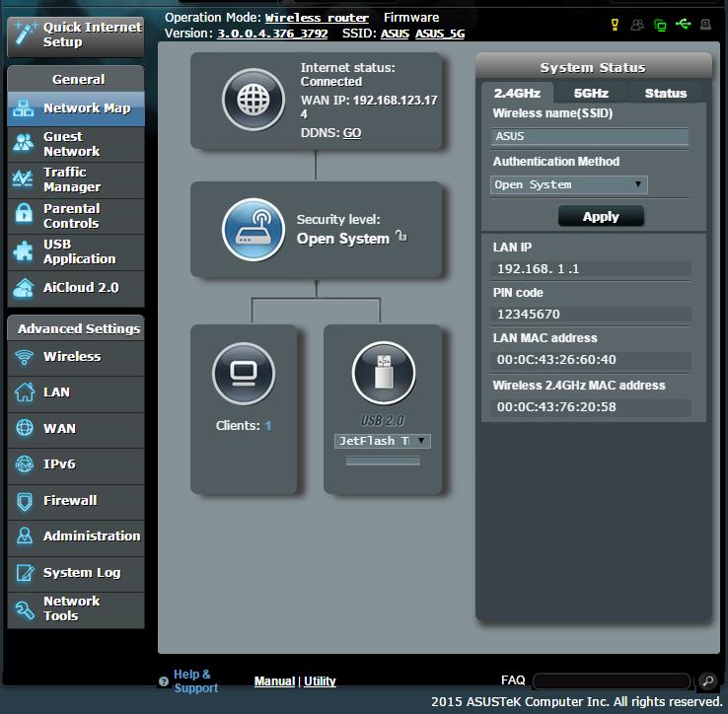The image size is (728, 714).
Task: Click the Internet globe icon
Action: [x=254, y=100]
